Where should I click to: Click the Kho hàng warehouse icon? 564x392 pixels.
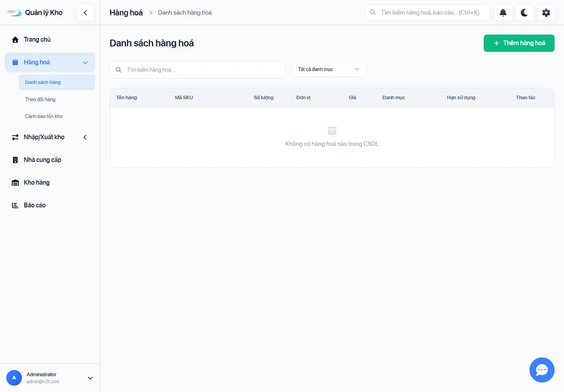(15, 183)
